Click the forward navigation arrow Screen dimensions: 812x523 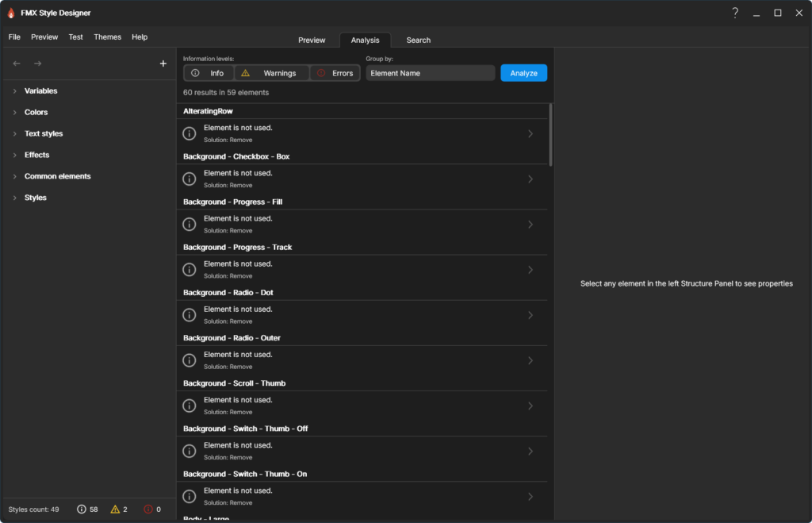38,63
